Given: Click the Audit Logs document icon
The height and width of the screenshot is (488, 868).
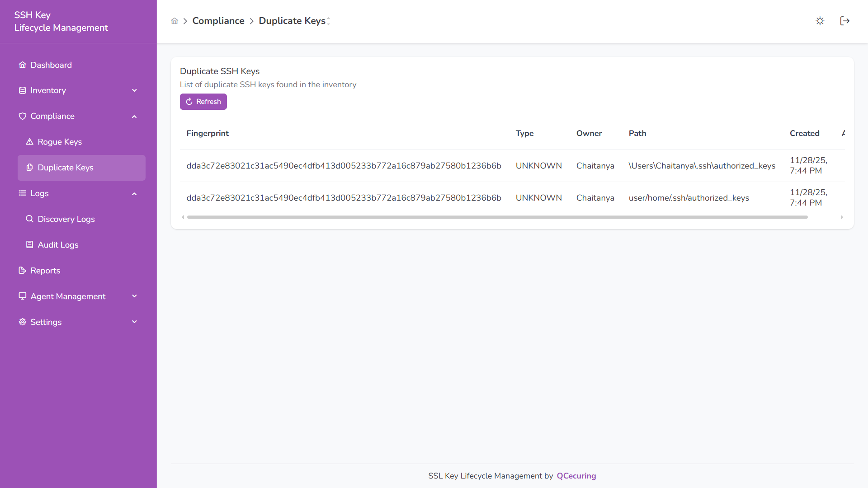Looking at the screenshot, I should click(x=30, y=244).
